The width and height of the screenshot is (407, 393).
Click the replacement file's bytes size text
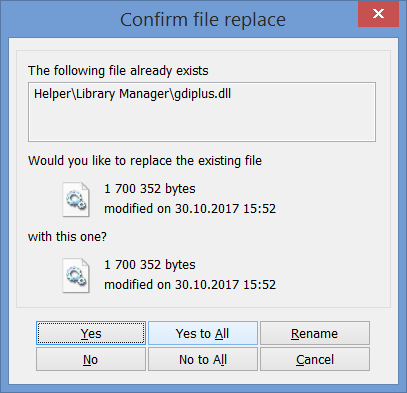[x=150, y=265]
